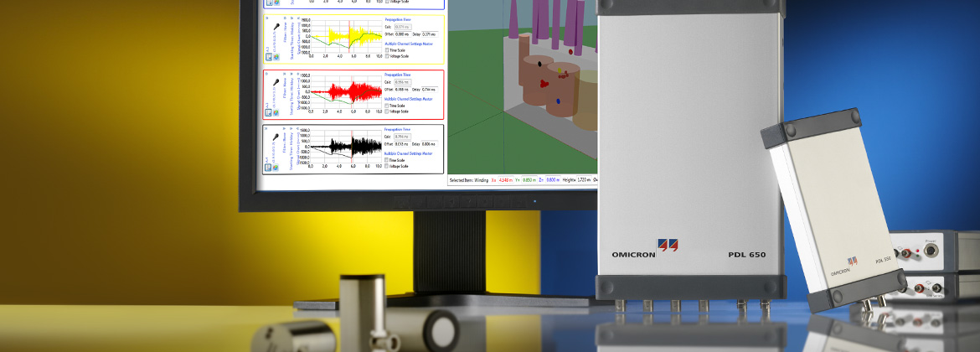Enable Time Scale in the yellow channel panel
The height and width of the screenshot is (352, 980).
pos(387,50)
